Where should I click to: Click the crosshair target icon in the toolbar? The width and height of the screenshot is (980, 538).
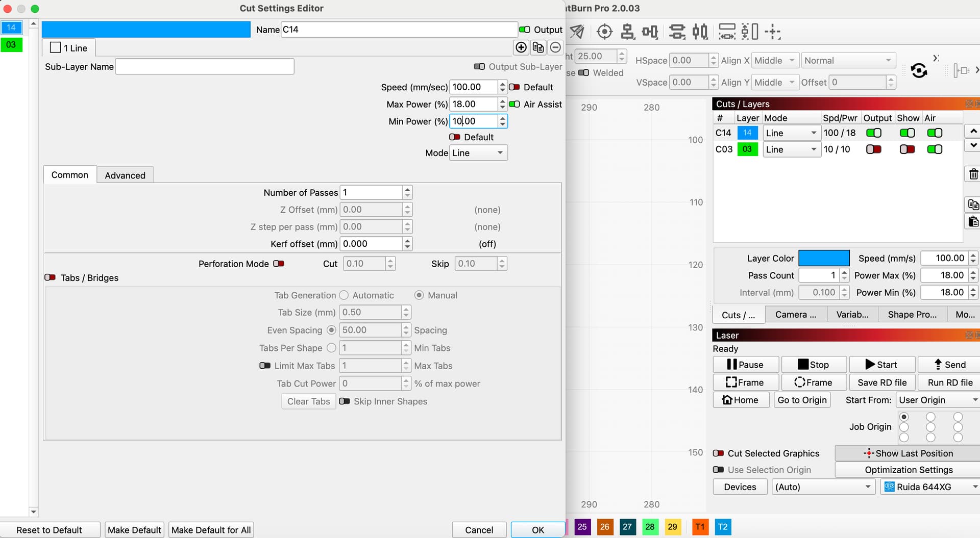[x=604, y=32]
